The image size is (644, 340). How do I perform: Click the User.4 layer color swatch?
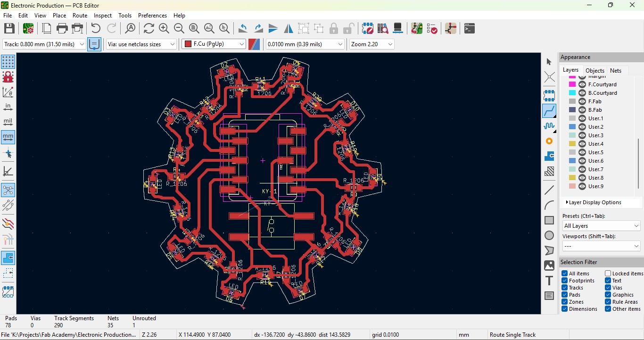pos(572,144)
